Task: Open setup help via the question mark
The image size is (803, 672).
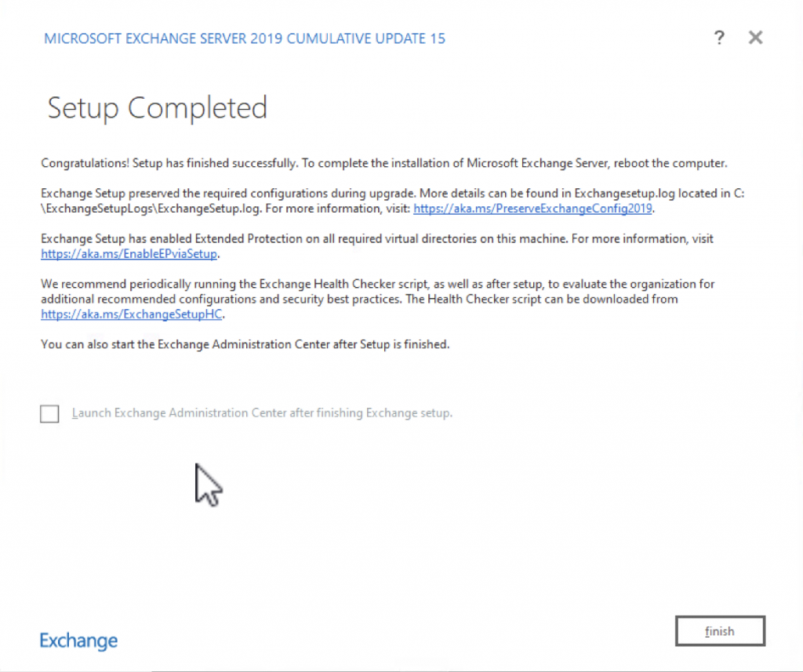Action: coord(719,37)
